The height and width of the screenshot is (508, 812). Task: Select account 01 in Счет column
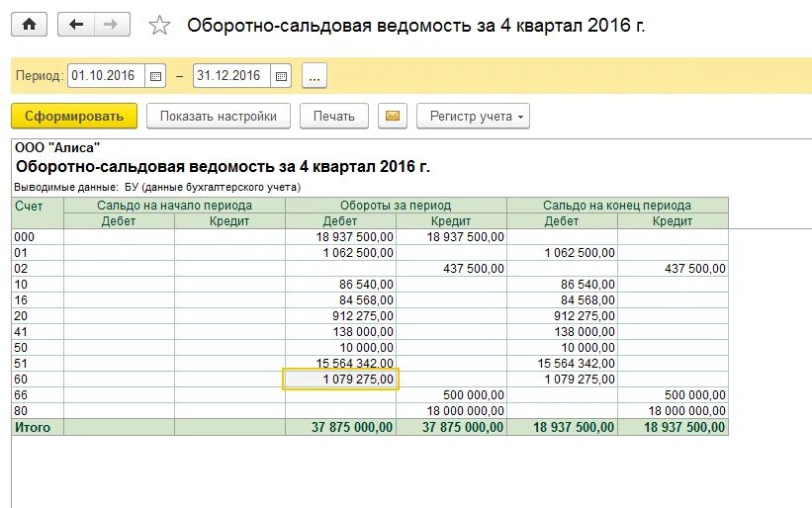click(38, 253)
